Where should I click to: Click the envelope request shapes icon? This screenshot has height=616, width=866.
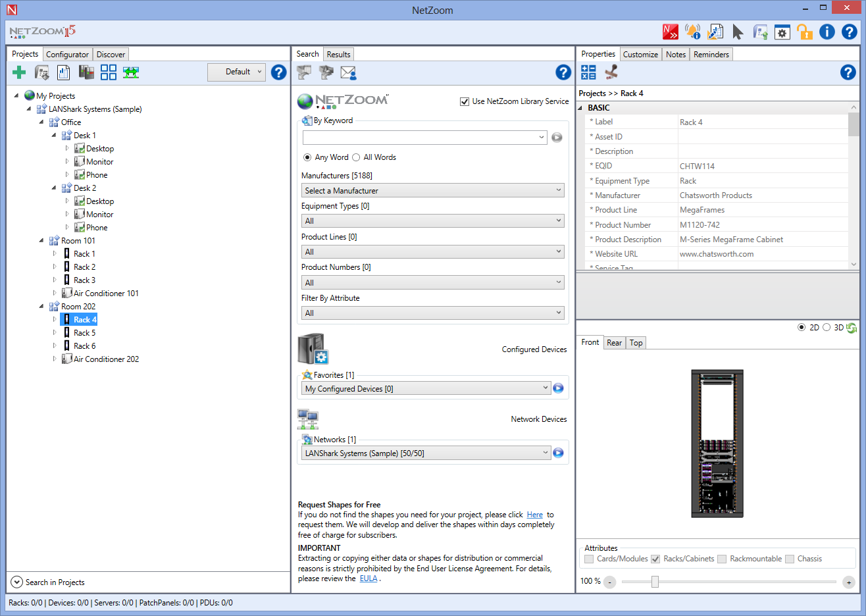348,72
